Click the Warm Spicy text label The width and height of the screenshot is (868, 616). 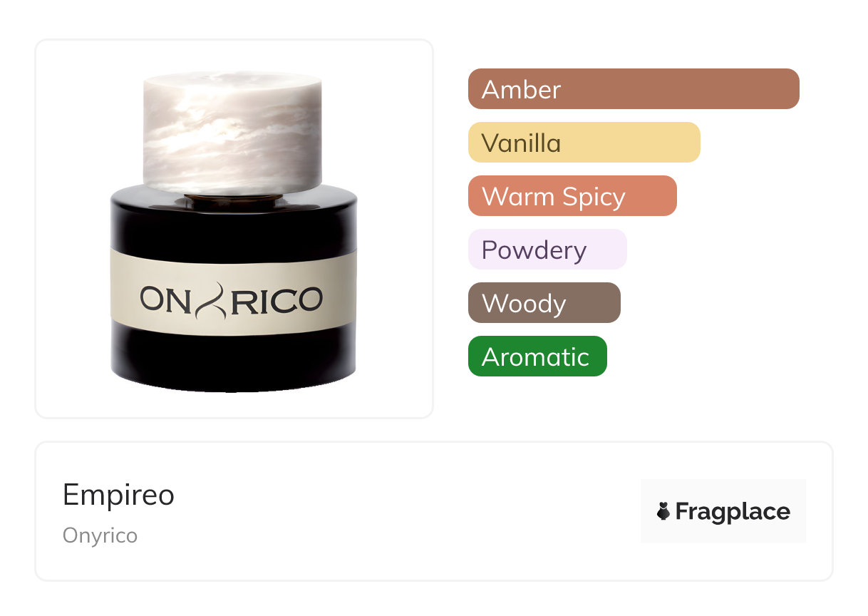[x=554, y=196]
